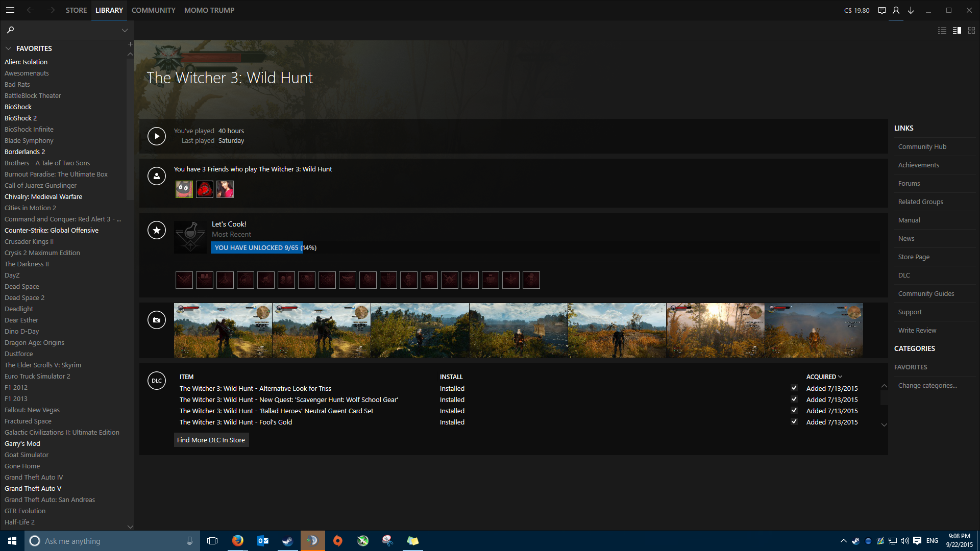The image size is (980, 551).
Task: Click the last locked achievement icon in the row
Action: [x=531, y=280]
